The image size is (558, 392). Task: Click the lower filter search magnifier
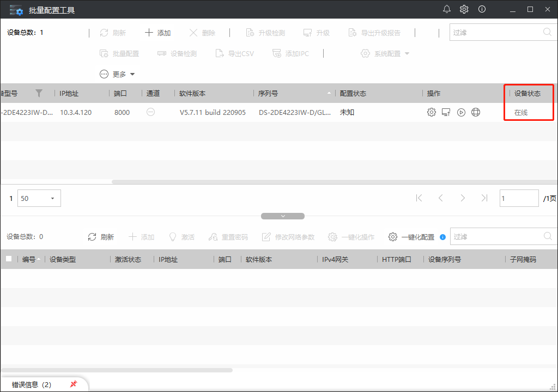548,236
